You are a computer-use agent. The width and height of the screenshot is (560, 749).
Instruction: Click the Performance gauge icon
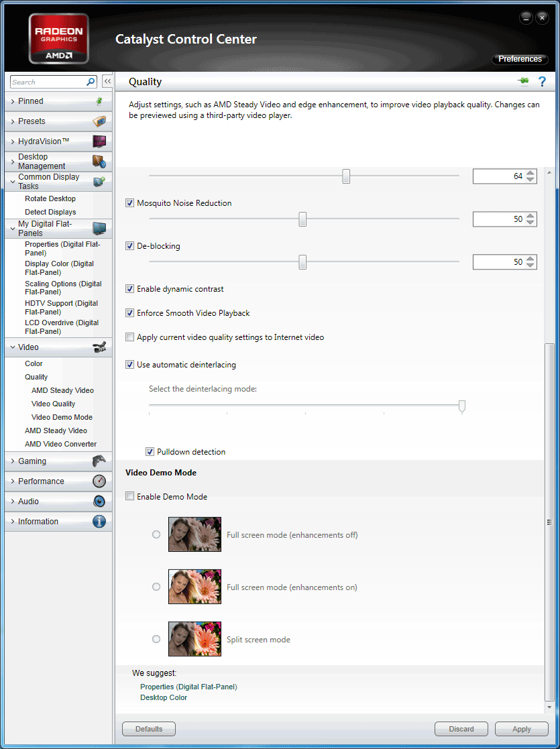tap(99, 481)
